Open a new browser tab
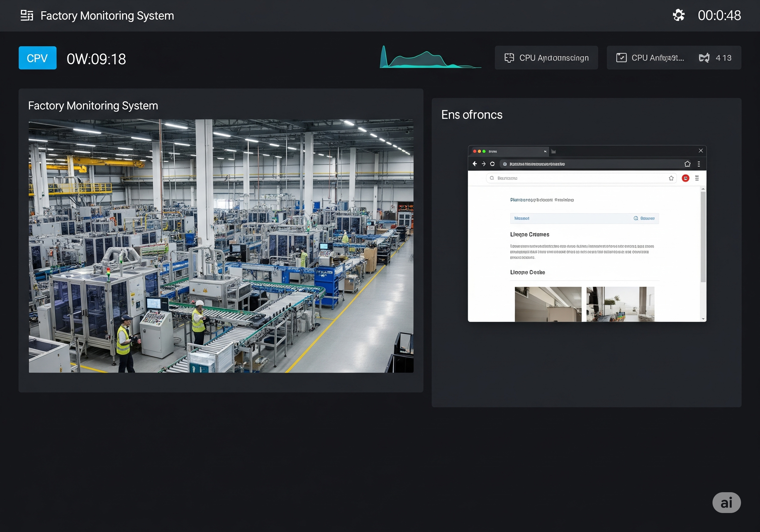The width and height of the screenshot is (760, 532). coord(553,151)
